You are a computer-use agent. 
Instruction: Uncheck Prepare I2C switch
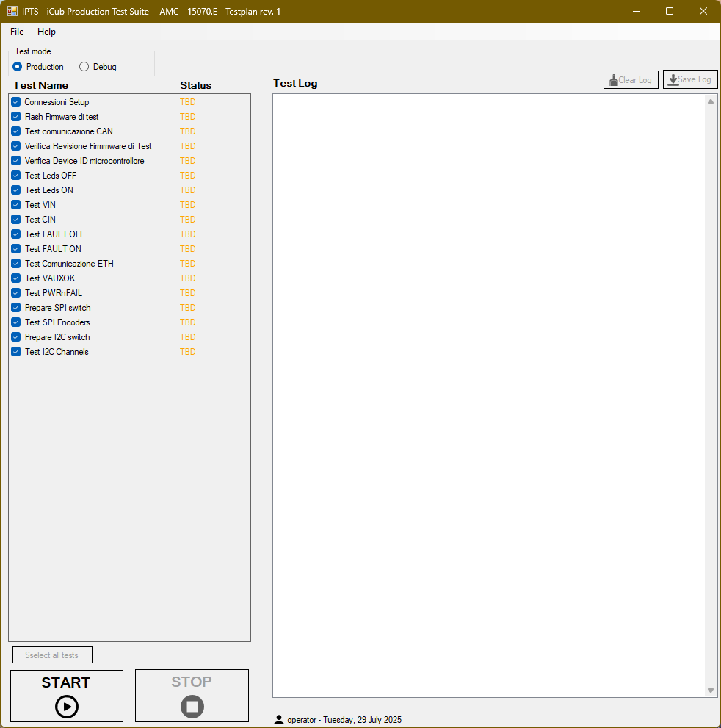[16, 337]
